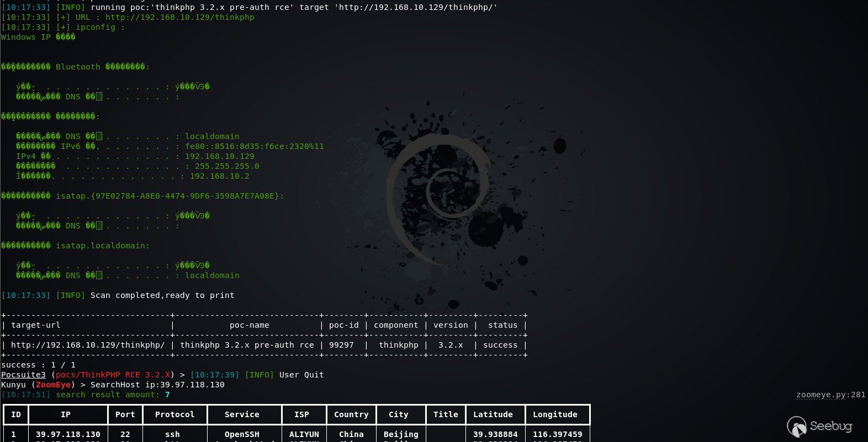868x442 pixels.
Task: Click 'Scan completed,ready to print' message
Action: 162,295
